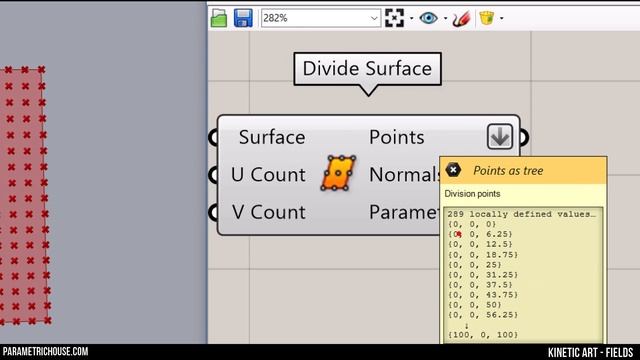Select the red sketch pen icon
This screenshot has width=640, height=360.
coord(461,18)
